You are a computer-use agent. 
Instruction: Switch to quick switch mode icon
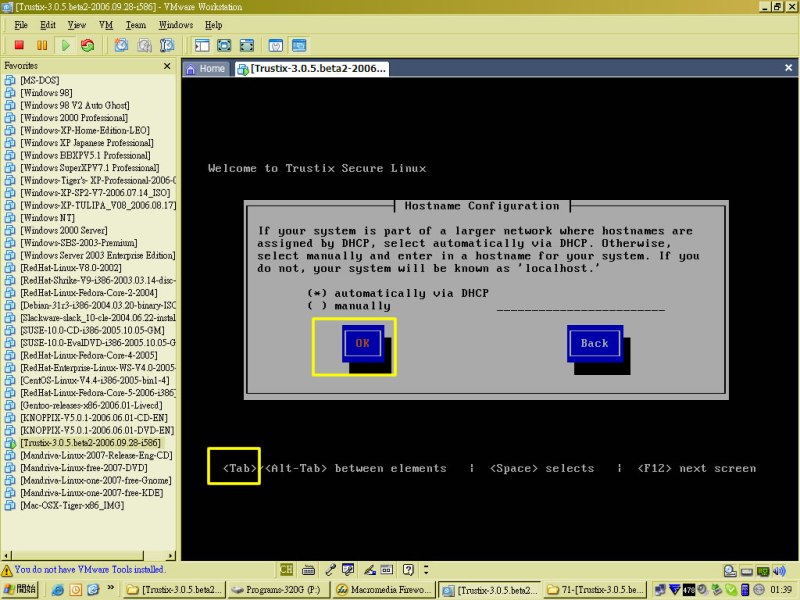(x=224, y=45)
